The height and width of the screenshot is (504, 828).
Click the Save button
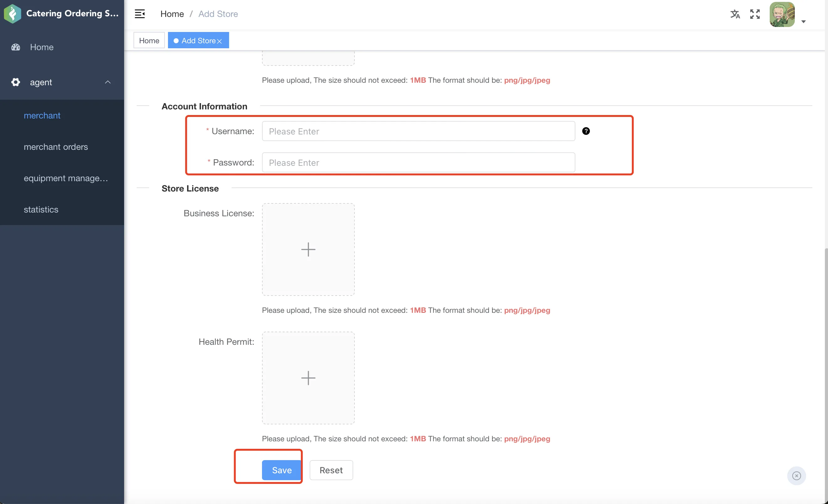click(282, 470)
